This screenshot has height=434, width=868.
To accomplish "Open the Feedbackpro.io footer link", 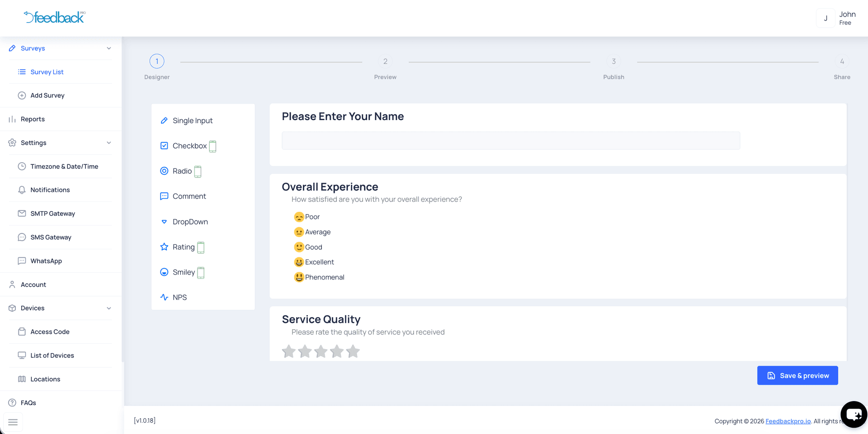I will 788,421.
